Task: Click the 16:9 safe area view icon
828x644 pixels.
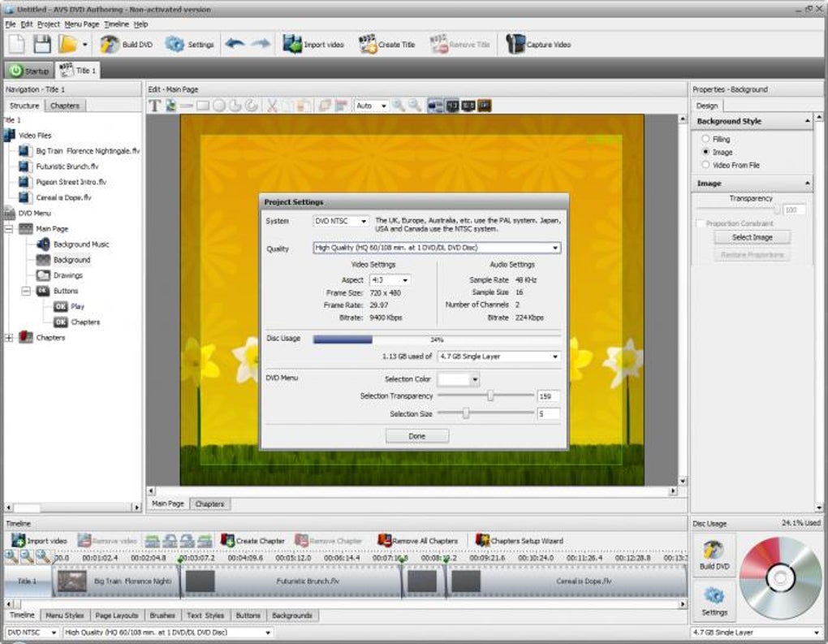Action: pyautogui.click(x=468, y=106)
